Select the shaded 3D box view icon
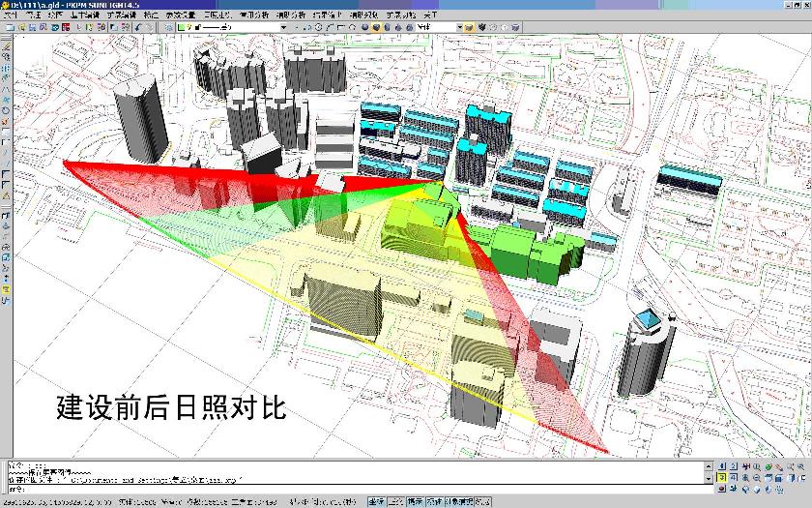The width and height of the screenshot is (812, 508). click(470, 27)
